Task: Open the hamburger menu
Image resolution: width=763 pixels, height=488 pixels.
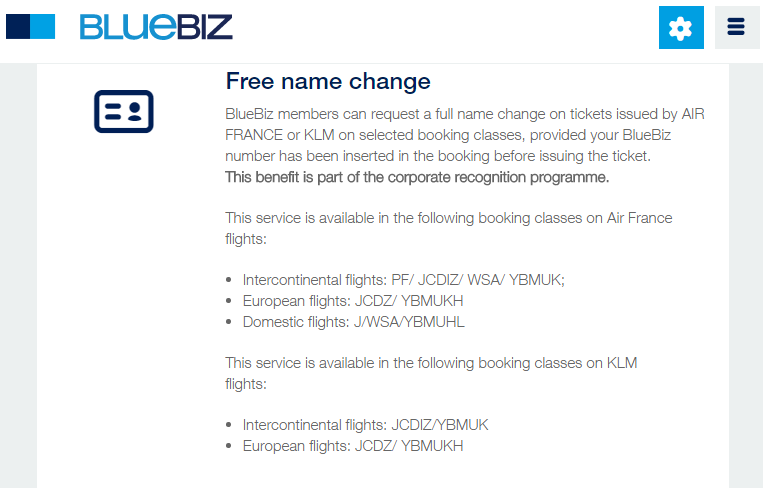Action: [737, 27]
